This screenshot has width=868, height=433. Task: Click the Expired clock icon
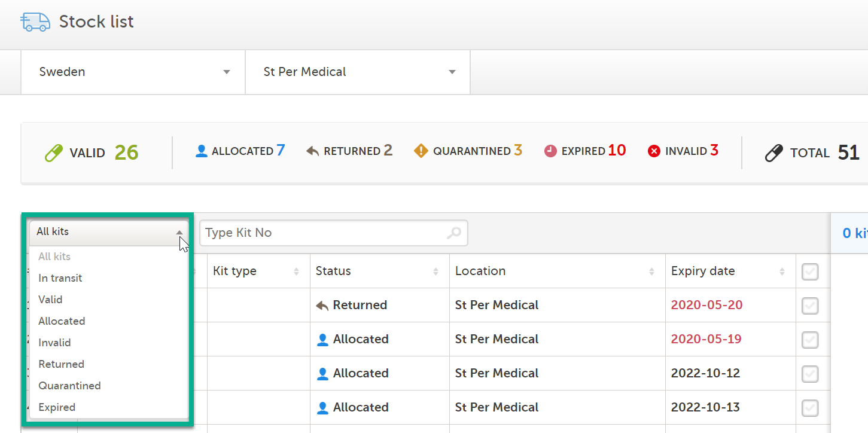pyautogui.click(x=550, y=151)
